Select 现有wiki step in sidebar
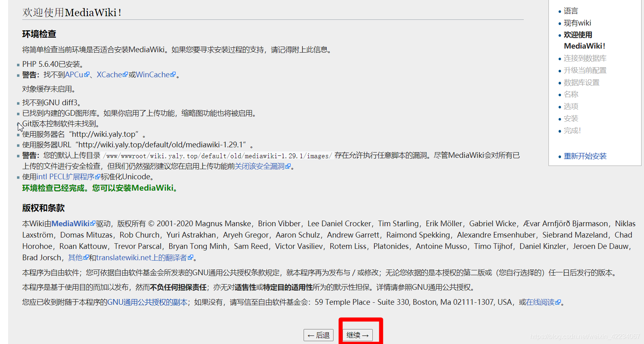Screen dimensions: 644x344 click(577, 23)
